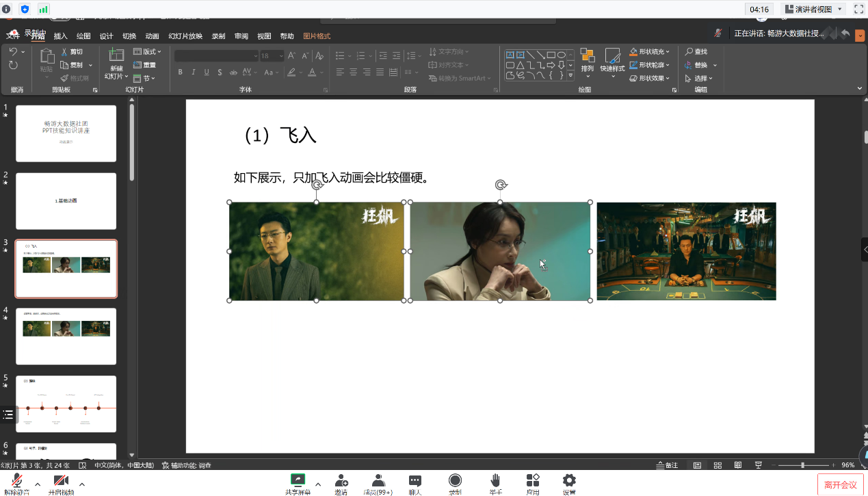Open the Picture Format (图片格式) tab
The image size is (868, 496).
click(x=317, y=36)
